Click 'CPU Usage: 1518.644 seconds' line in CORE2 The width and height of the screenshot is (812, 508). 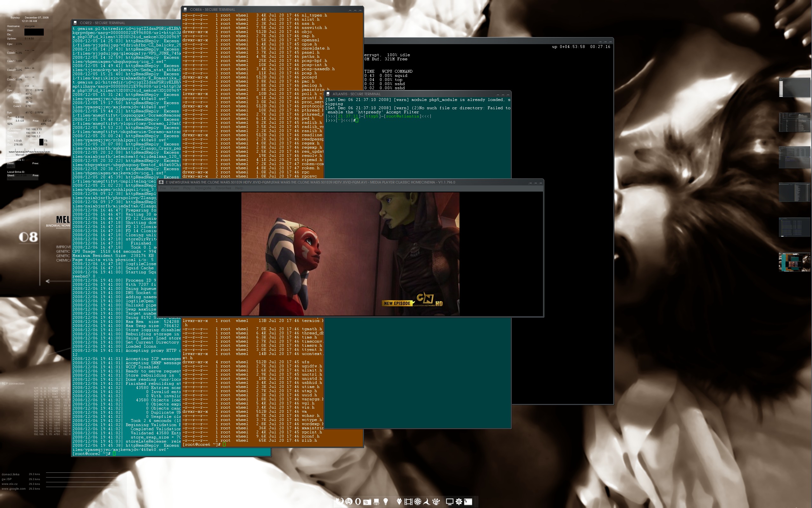click(x=114, y=251)
